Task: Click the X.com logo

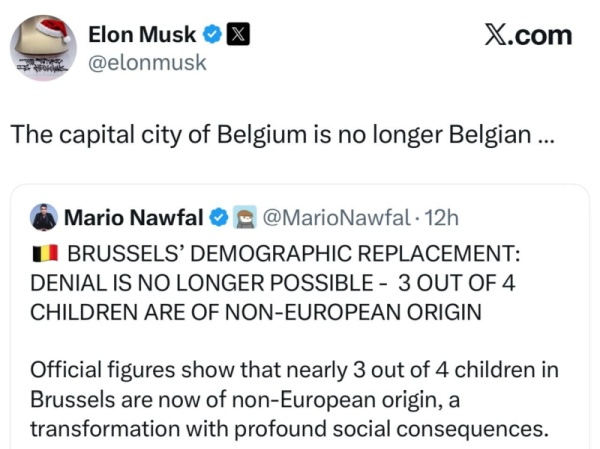Action: [x=528, y=35]
